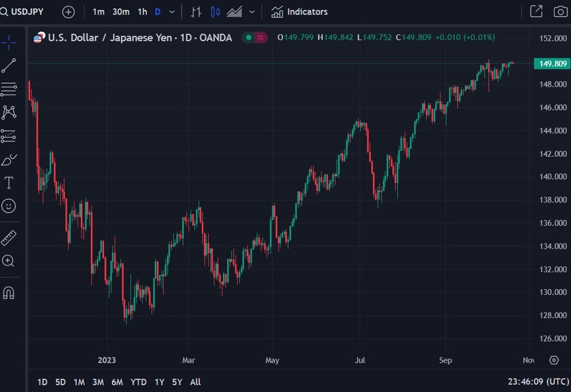The width and height of the screenshot is (571, 392).
Task: Activate the zoom in tool
Action: [8, 261]
